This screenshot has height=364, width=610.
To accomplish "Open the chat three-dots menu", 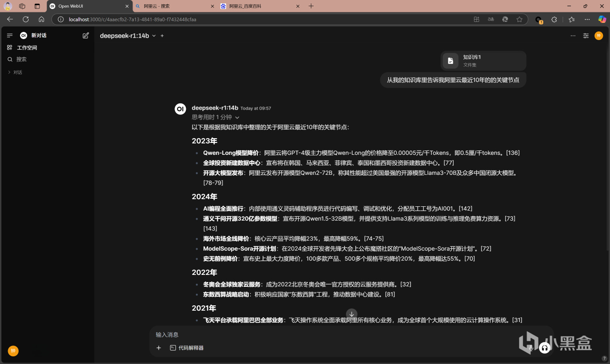I will pos(573,36).
